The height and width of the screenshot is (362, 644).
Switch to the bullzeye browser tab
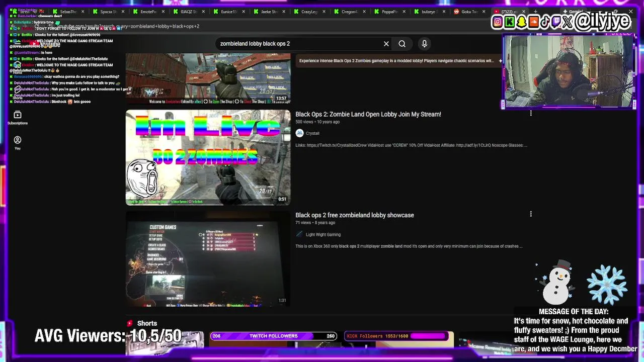pyautogui.click(x=430, y=12)
